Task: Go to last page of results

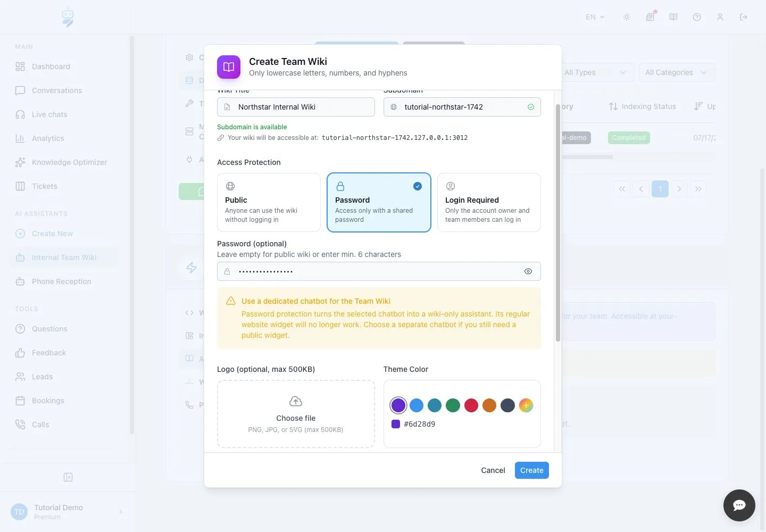Action: 698,189
